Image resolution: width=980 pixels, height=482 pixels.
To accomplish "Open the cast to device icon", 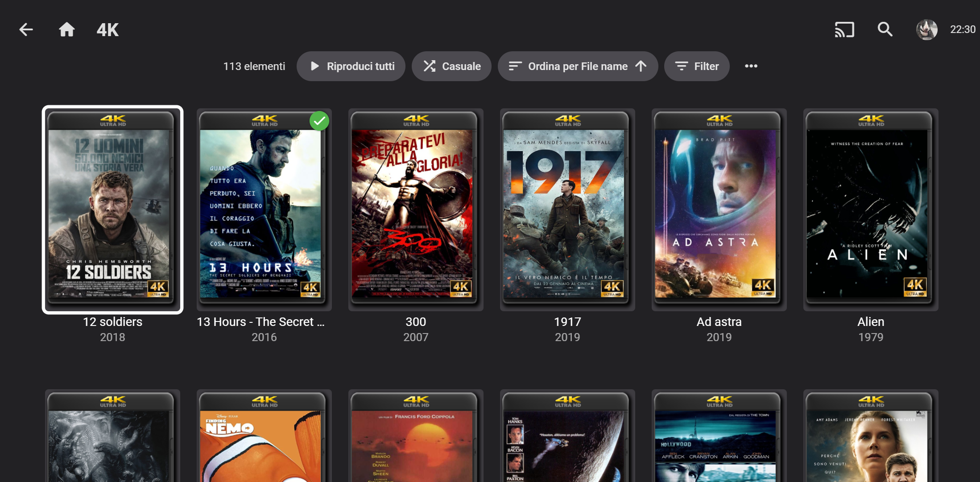I will tap(844, 30).
